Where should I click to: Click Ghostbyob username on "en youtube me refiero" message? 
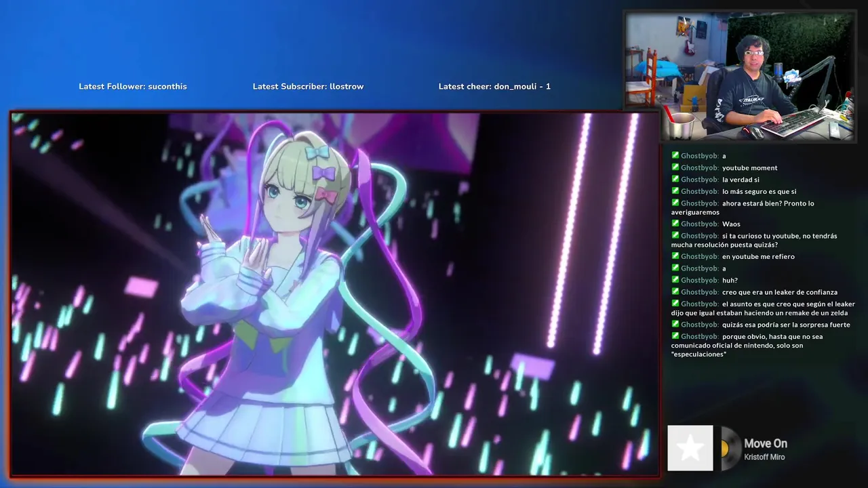699,257
